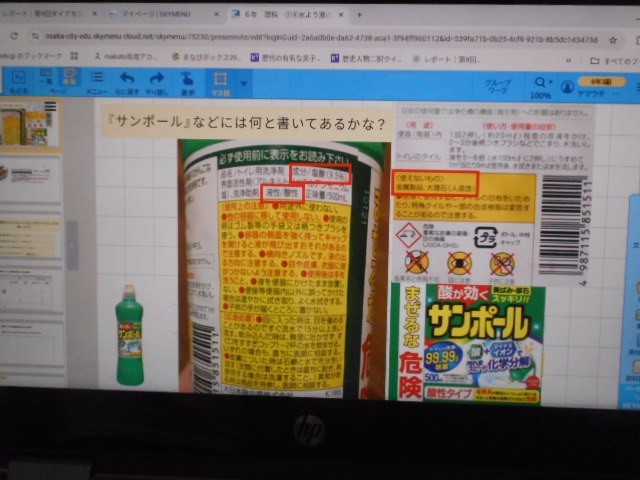640x480 pixels.
Task: Expand hidden bookmarks chevron (»)
Action: [x=568, y=61]
